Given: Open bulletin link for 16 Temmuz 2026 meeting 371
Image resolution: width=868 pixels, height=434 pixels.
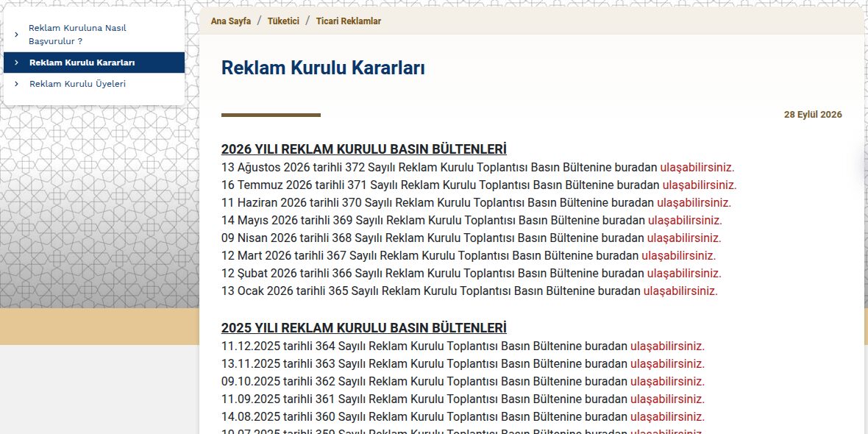Looking at the screenshot, I should (700, 185).
